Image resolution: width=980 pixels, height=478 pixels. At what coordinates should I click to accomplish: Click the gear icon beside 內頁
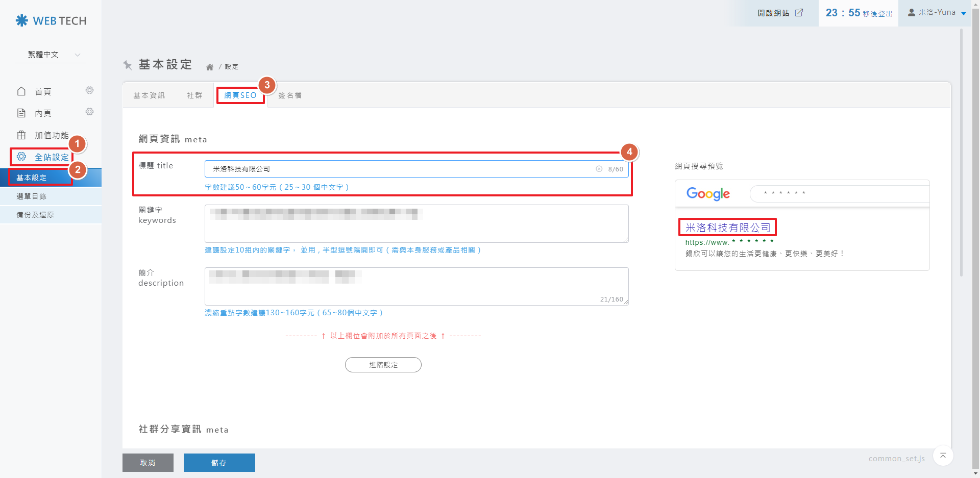coord(89,112)
